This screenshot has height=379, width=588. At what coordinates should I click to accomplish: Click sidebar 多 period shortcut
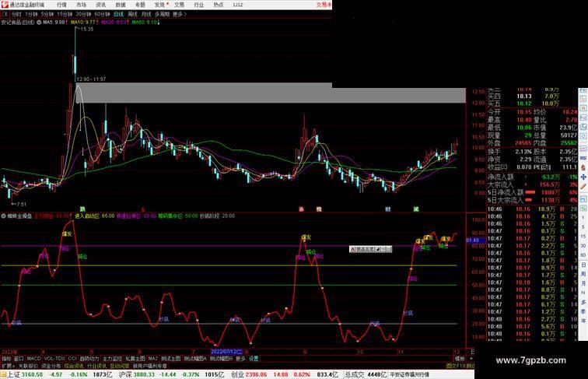pyautogui.click(x=583, y=302)
